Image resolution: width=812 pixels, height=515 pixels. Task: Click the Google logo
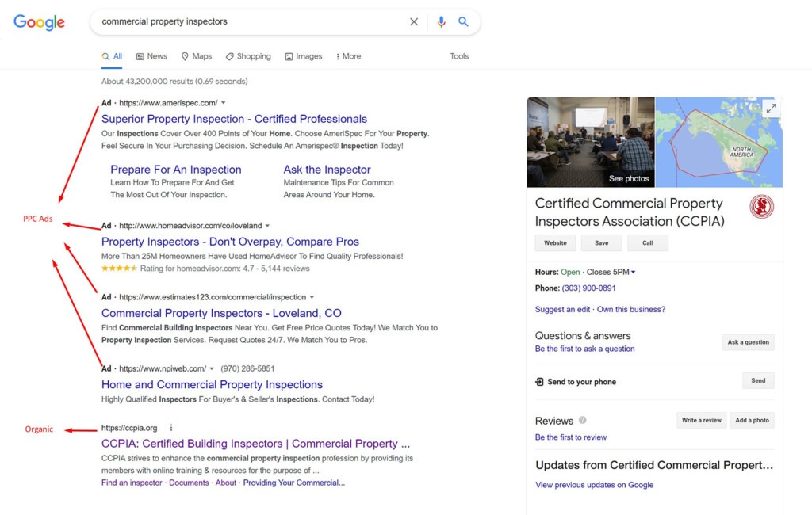click(x=39, y=22)
